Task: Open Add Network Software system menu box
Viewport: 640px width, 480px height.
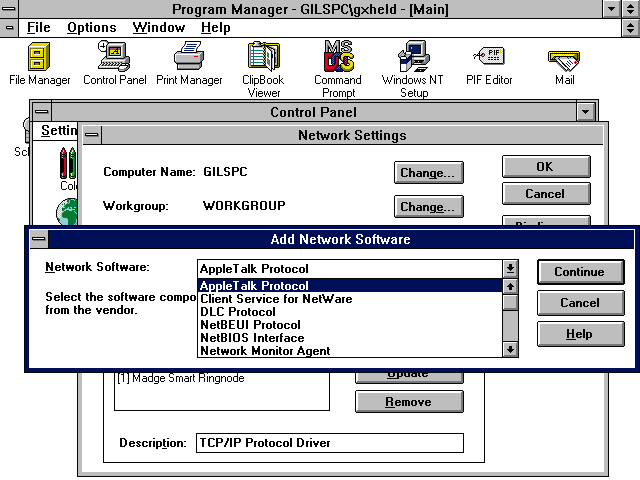Action: tap(38, 240)
